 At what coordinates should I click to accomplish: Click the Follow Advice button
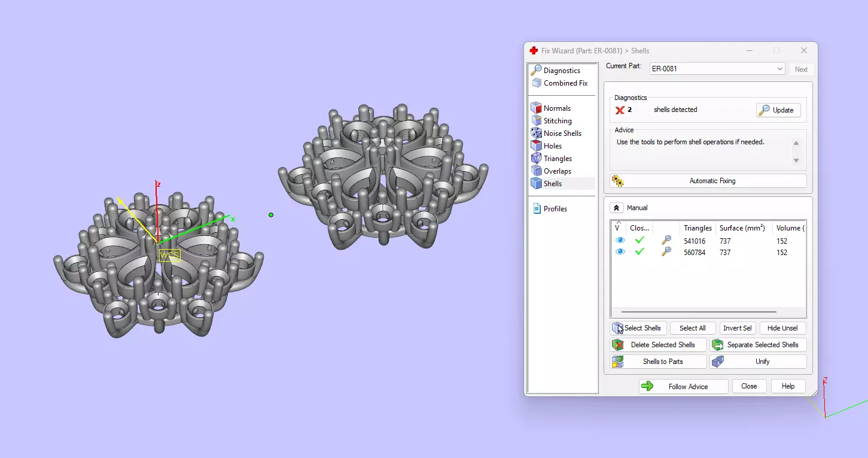coord(683,387)
